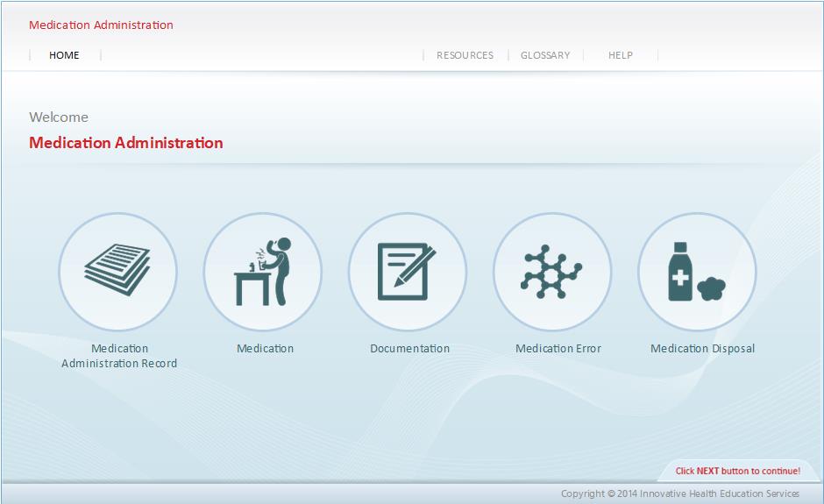Click the person taking medication icon
This screenshot has width=824, height=504.
(x=263, y=271)
